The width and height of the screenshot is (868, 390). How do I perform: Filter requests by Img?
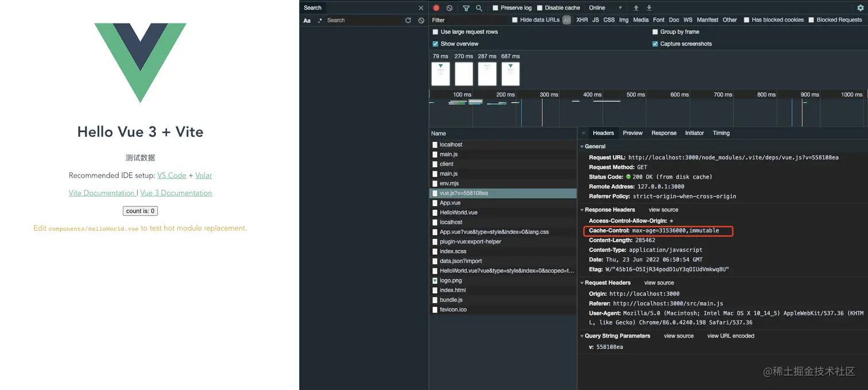click(x=624, y=20)
